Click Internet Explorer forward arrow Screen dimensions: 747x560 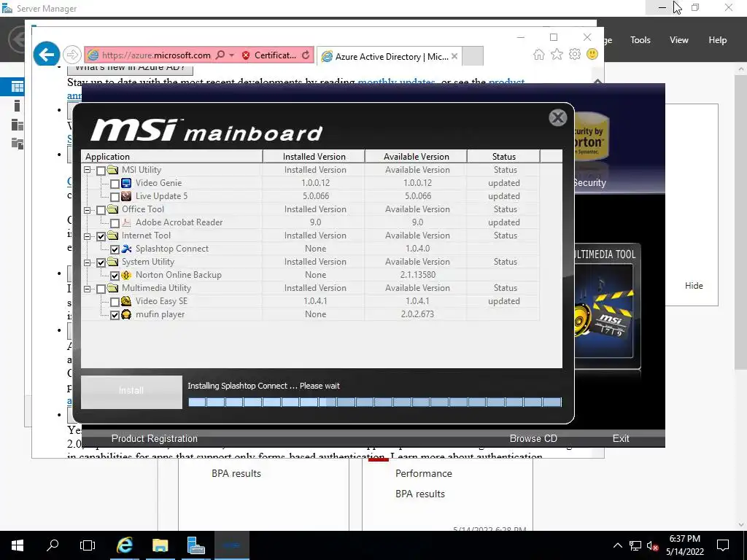[72, 55]
